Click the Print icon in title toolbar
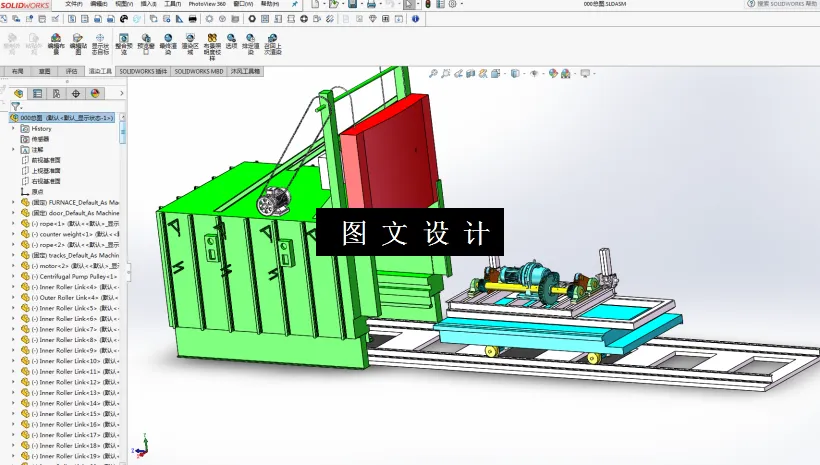This screenshot has width=820, height=465. coord(371,4)
